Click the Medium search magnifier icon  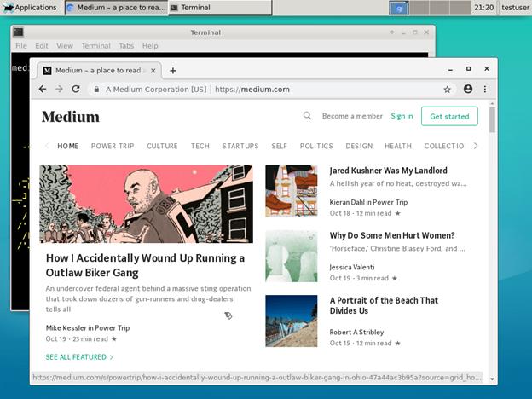tap(308, 116)
